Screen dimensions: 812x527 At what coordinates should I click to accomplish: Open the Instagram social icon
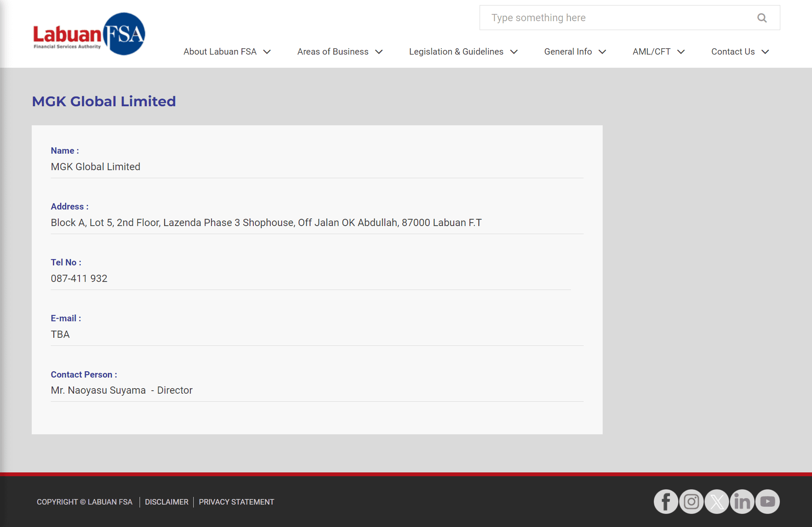(x=691, y=502)
